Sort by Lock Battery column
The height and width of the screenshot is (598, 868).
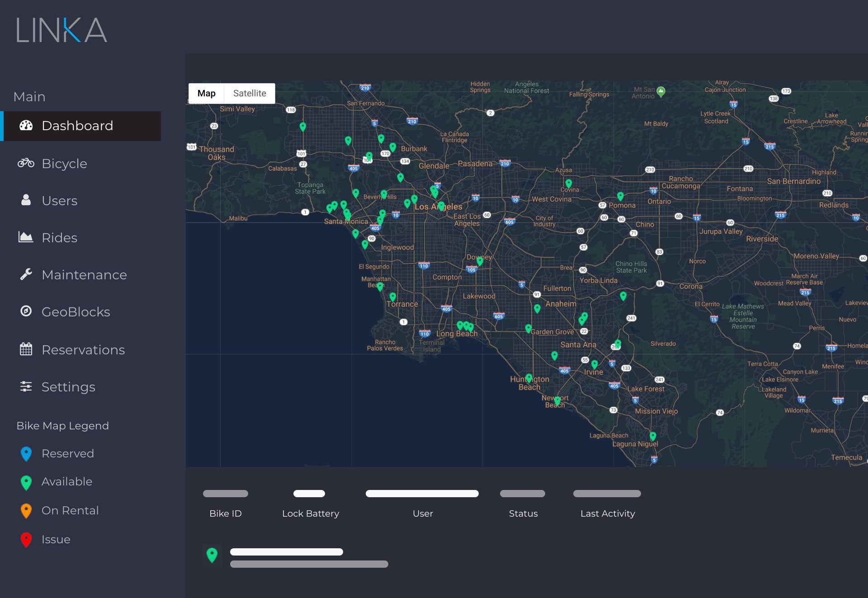[310, 513]
